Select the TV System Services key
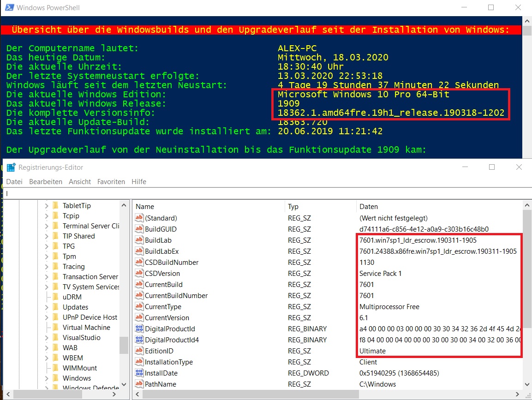 click(91, 287)
